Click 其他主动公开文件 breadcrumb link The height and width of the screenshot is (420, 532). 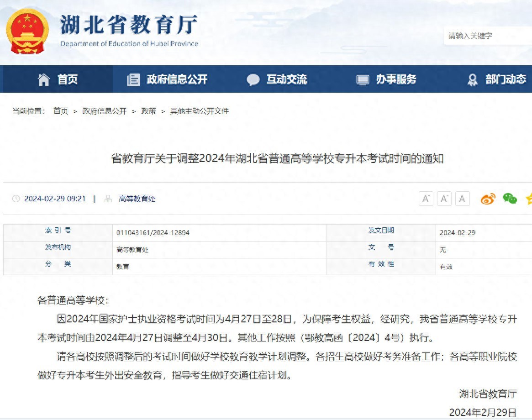[200, 111]
